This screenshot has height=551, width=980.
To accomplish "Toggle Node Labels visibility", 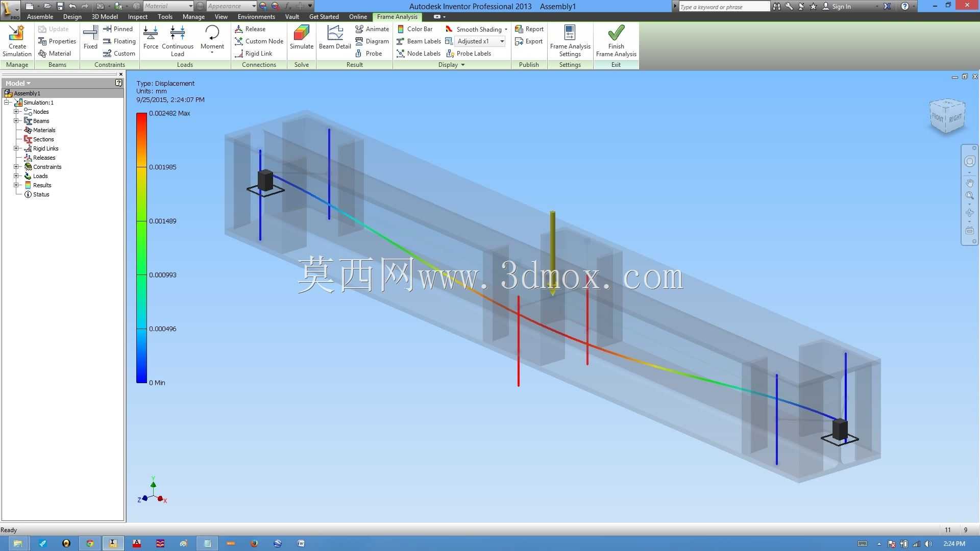I will click(419, 54).
